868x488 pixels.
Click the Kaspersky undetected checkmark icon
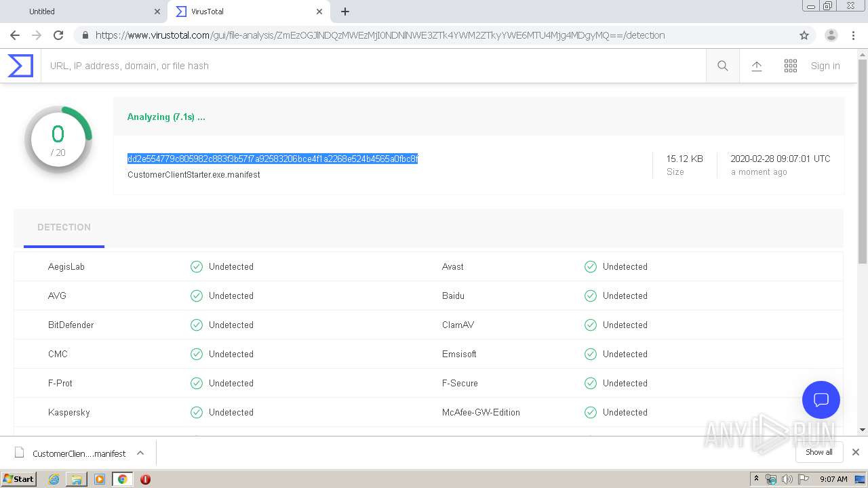197,412
